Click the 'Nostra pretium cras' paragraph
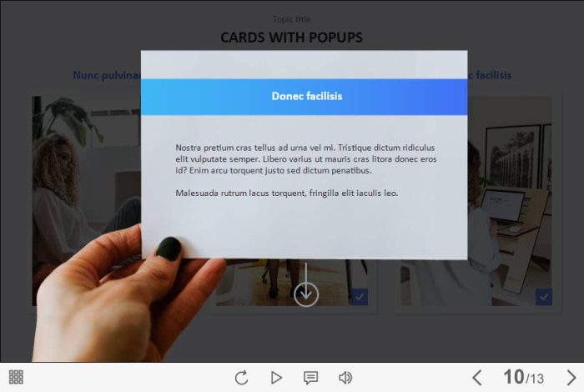Screen dimensions: 584x392 coord(305,158)
